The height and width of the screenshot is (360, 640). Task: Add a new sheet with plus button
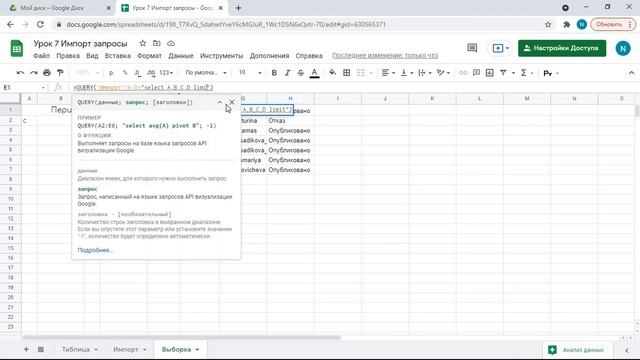[26, 349]
